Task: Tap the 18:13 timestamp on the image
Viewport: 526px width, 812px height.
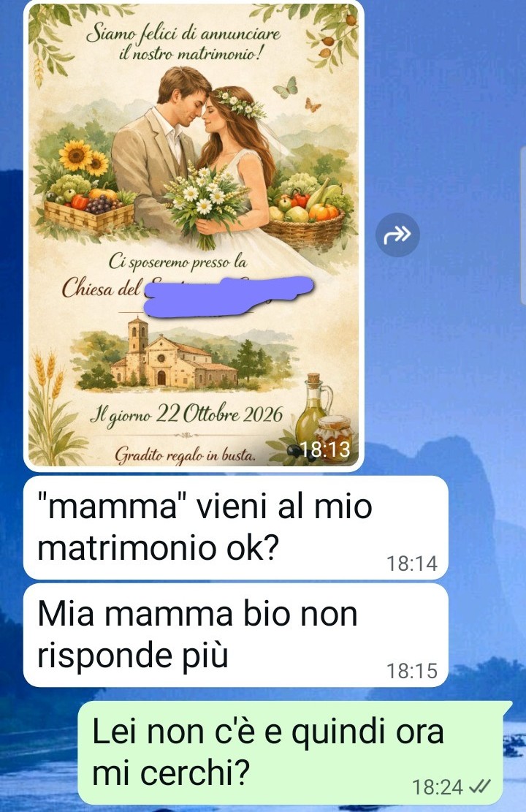Action: point(326,449)
